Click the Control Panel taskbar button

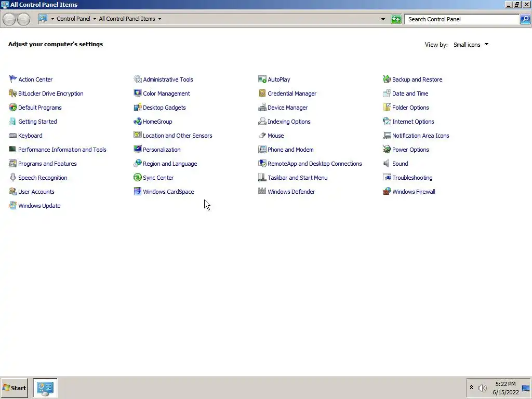[x=45, y=388]
